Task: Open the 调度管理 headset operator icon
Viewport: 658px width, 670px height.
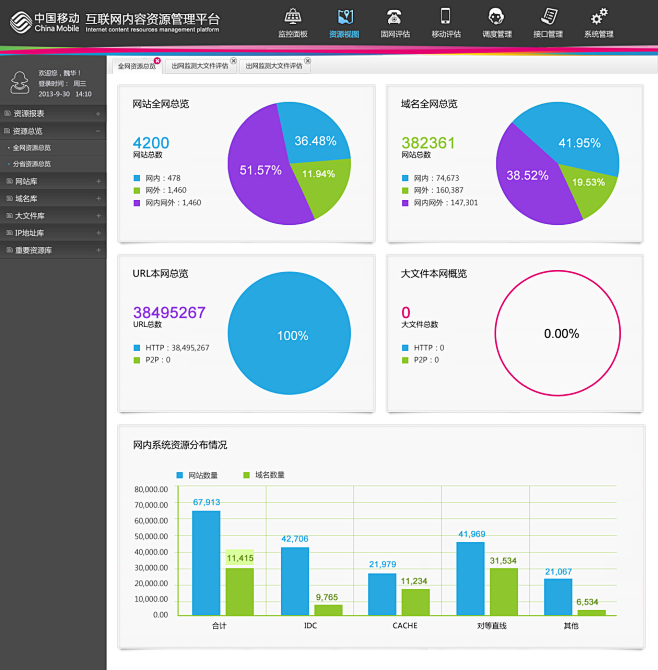Action: (x=496, y=17)
